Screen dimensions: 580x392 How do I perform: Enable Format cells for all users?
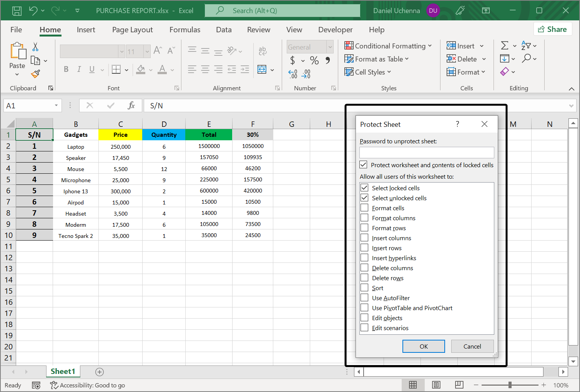364,208
